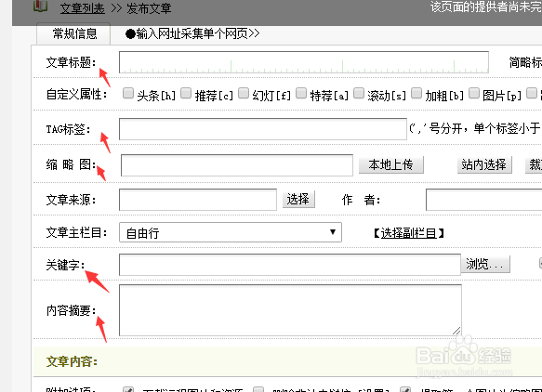Check the 头条[h] attribute box
542x392 pixels.
[128, 93]
